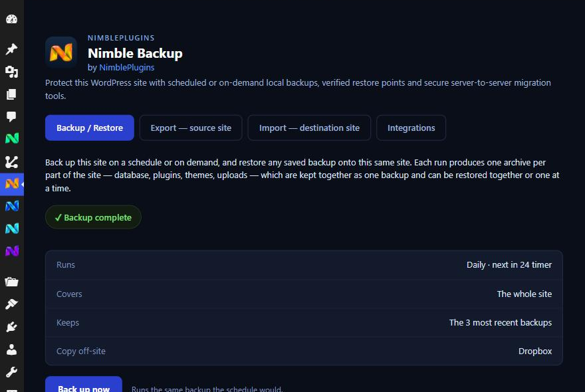Open Pages via the stacked pages icon

coord(11,94)
